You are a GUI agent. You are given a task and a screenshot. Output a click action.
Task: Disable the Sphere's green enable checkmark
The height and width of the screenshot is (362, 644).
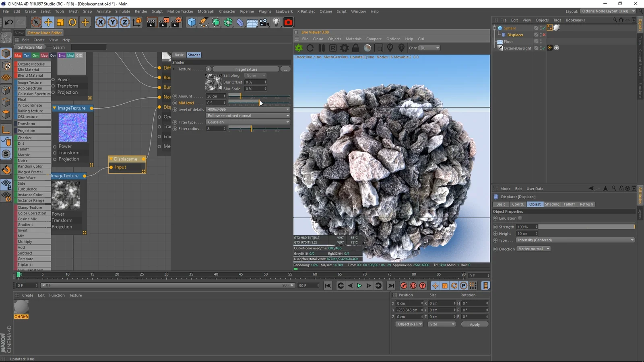544,28
